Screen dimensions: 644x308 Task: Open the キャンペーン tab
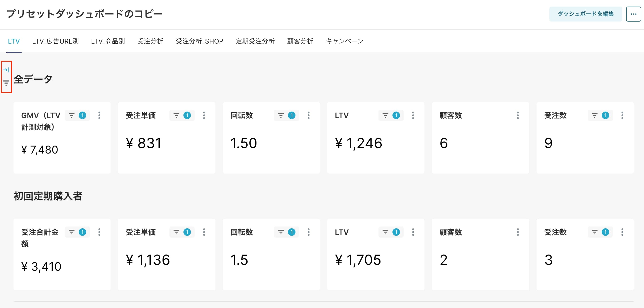[344, 41]
